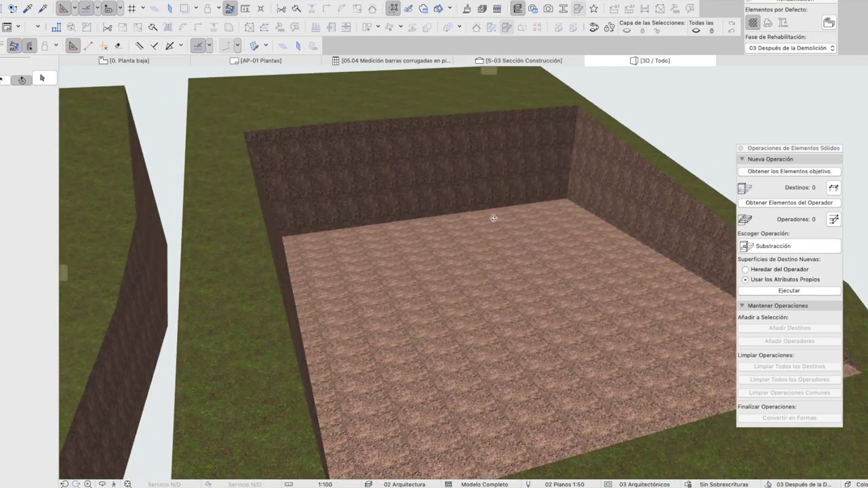868x488 pixels.
Task: Click Limpiar Operaciones Comunes button
Action: pyautogui.click(x=789, y=392)
